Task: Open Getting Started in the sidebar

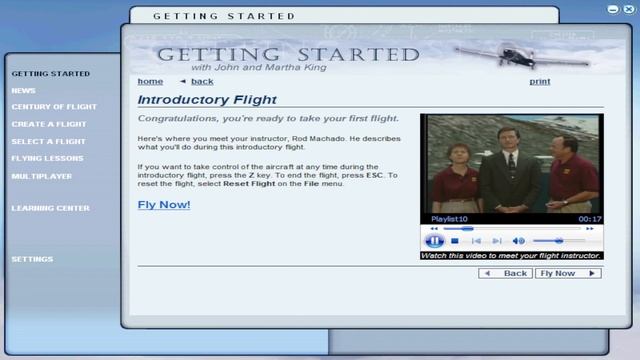Action: coord(51,74)
